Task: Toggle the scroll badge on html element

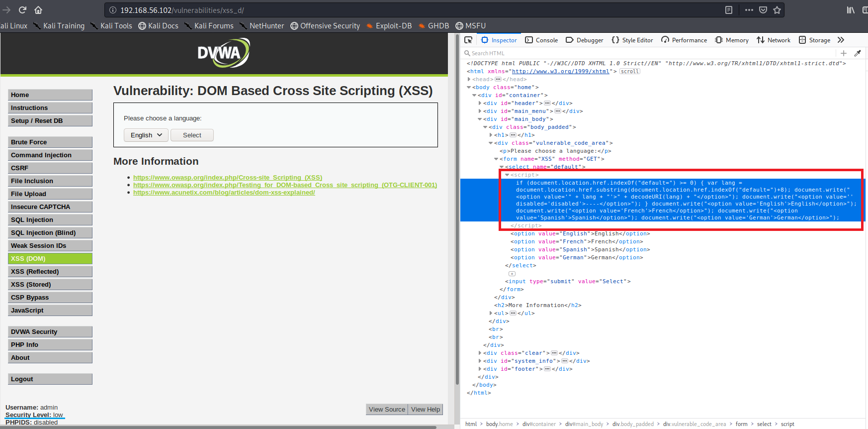Action: [x=630, y=71]
